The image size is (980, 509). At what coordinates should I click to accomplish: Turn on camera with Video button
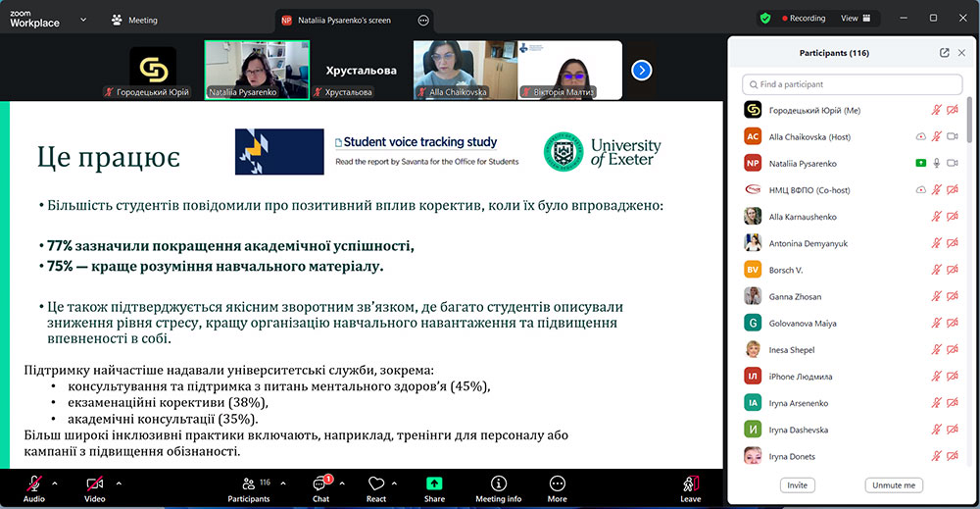tap(95, 486)
